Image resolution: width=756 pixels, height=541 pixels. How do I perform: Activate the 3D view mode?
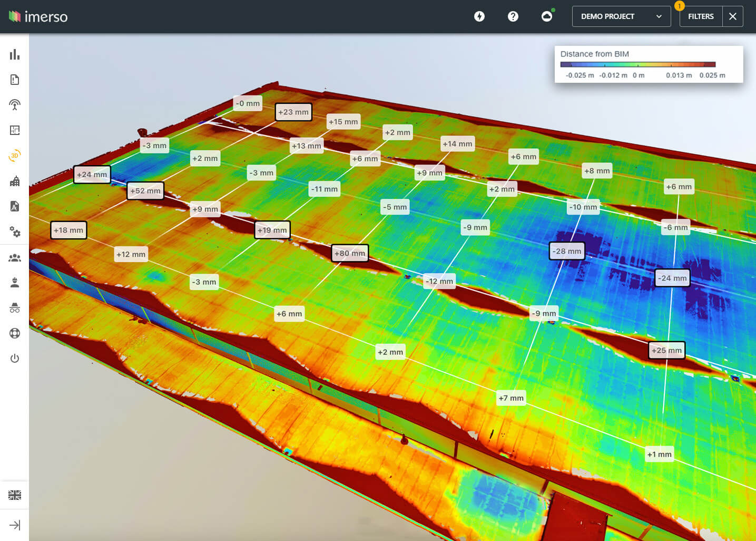pyautogui.click(x=14, y=156)
